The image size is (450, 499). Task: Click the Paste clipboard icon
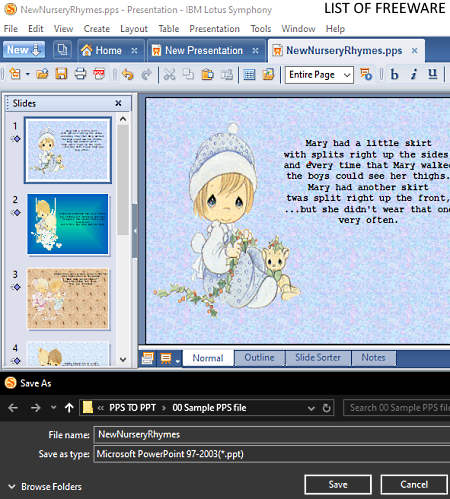[207, 74]
